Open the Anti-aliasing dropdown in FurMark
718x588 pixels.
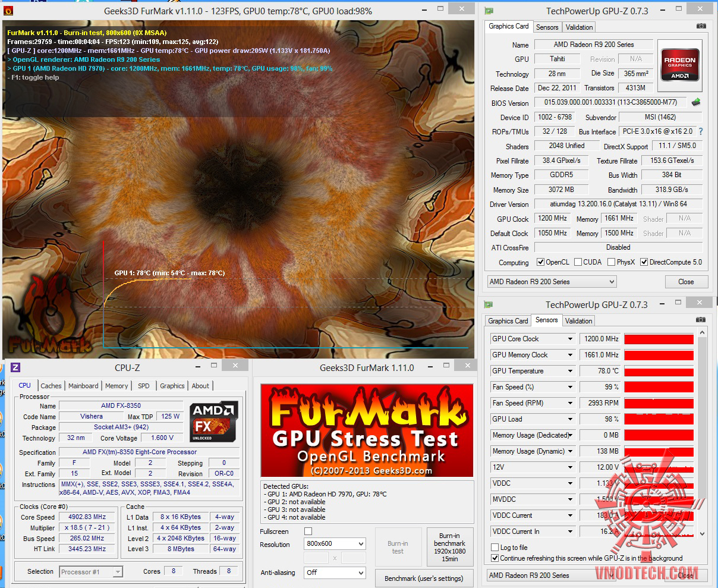coord(335,573)
